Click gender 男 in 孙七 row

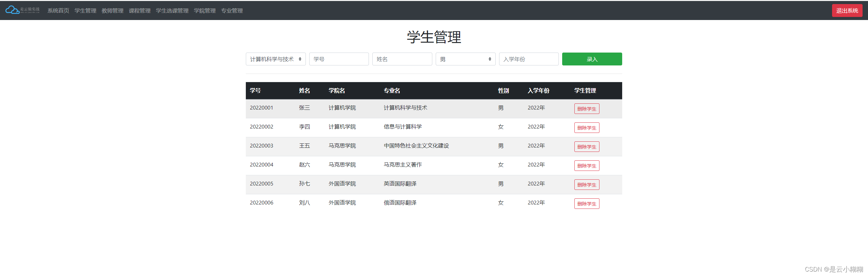point(501,184)
